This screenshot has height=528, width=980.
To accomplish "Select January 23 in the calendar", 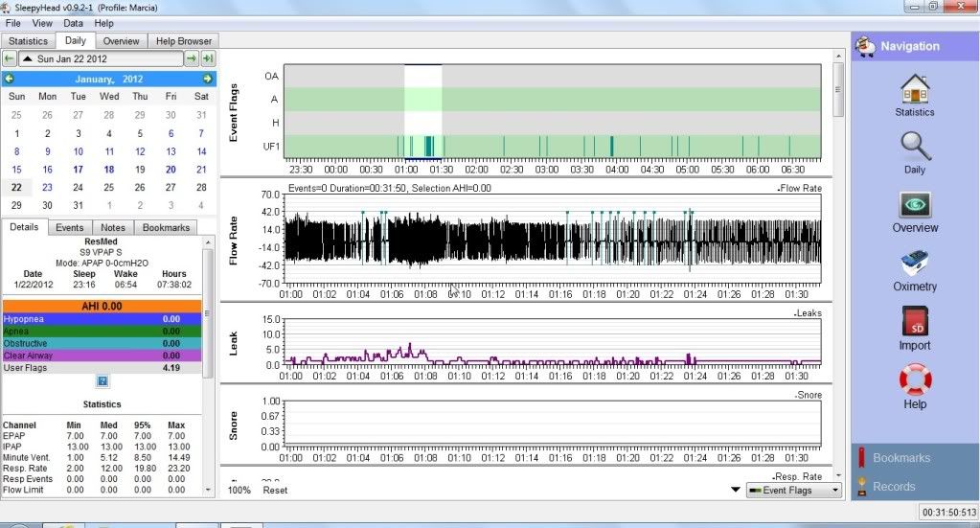I will [47, 188].
